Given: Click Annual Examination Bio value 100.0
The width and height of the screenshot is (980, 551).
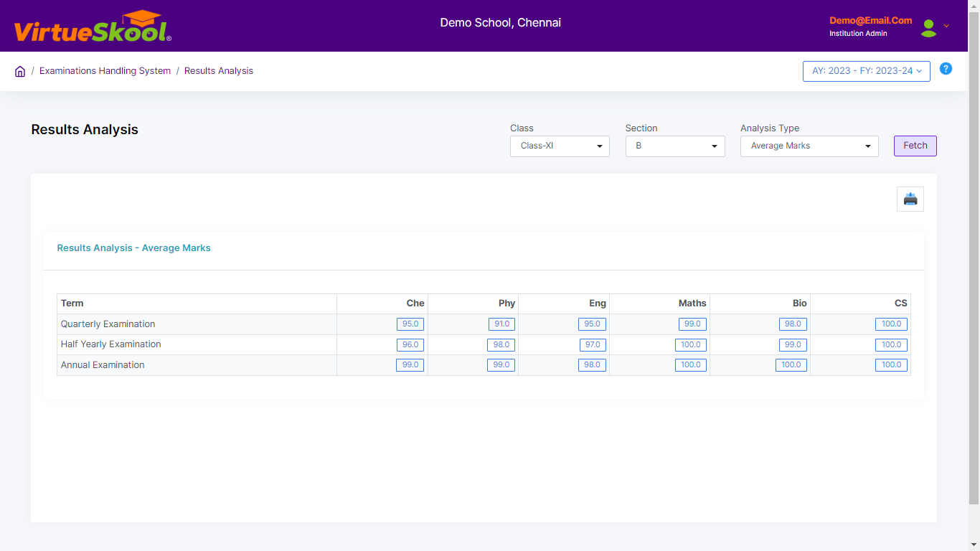Looking at the screenshot, I should pyautogui.click(x=791, y=365).
